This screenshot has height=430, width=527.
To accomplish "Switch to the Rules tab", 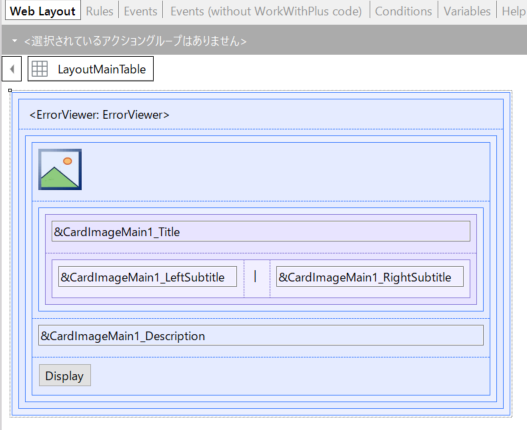I will click(99, 11).
